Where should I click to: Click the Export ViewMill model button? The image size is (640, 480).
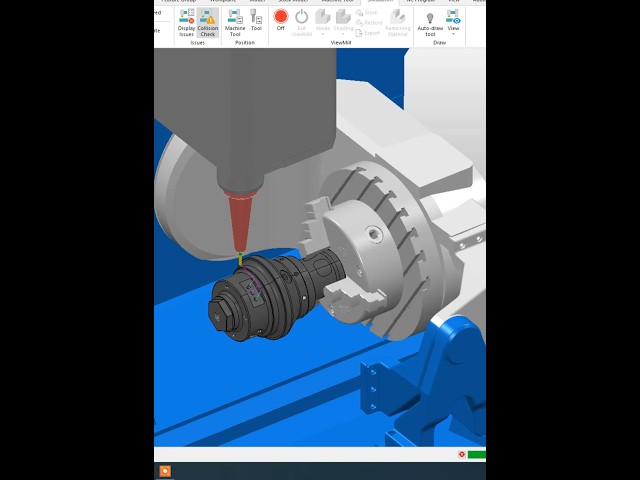click(x=368, y=33)
